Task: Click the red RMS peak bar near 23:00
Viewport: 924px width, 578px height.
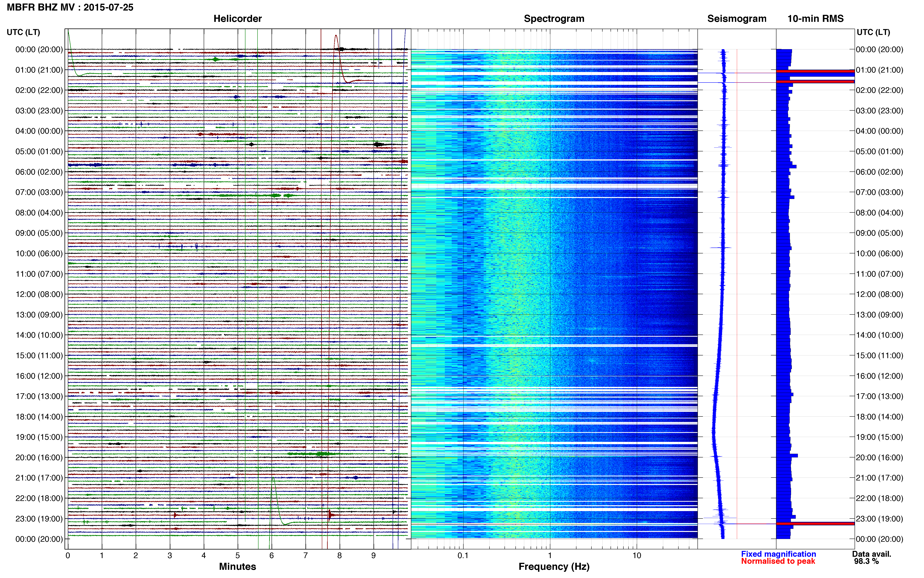Action: tap(815, 523)
